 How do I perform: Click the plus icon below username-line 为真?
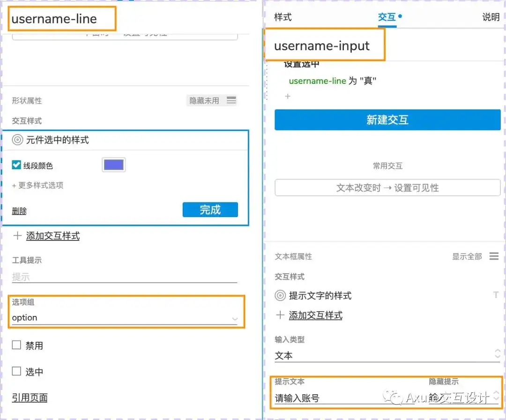288,96
